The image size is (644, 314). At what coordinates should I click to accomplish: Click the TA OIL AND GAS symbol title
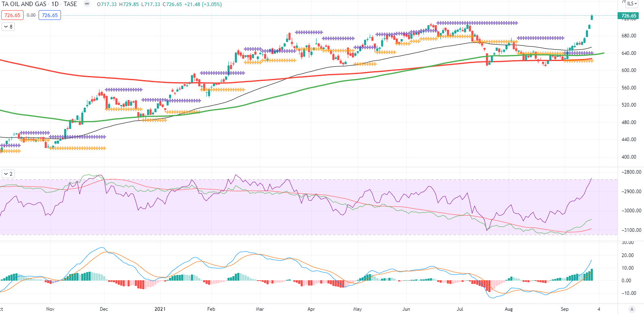pyautogui.click(x=24, y=4)
